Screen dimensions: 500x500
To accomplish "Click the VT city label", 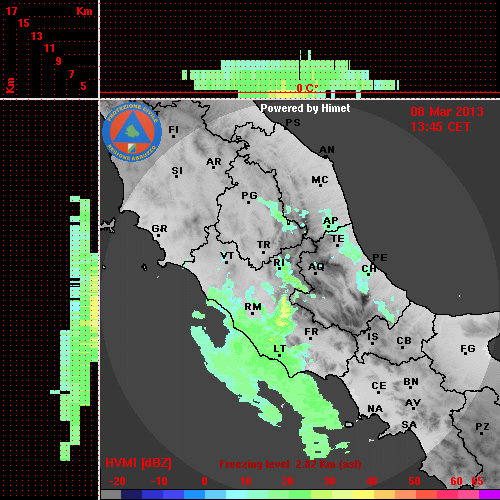I will point(227,256).
